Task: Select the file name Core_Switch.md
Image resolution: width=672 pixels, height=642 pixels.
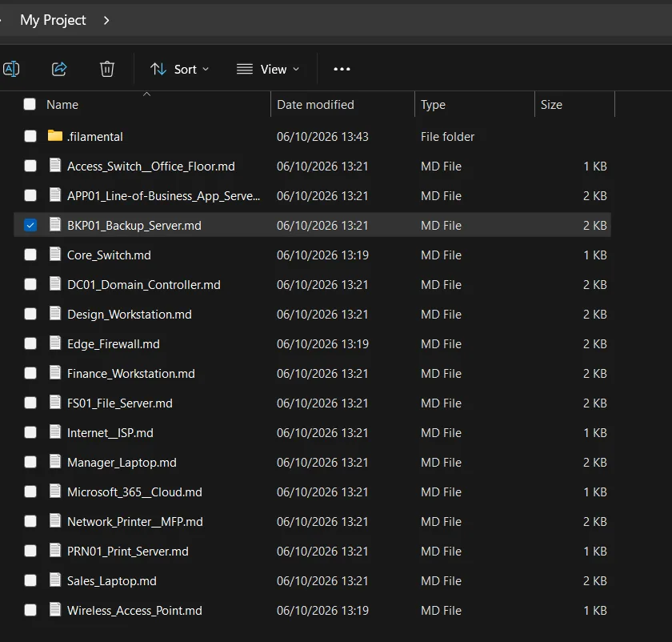Action: pos(109,255)
